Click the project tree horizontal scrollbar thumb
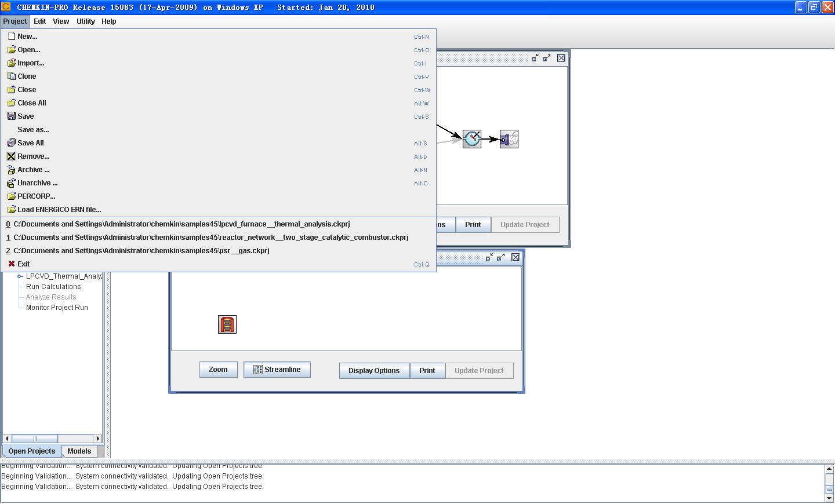Screen dimensions: 835x504 coord(35,439)
